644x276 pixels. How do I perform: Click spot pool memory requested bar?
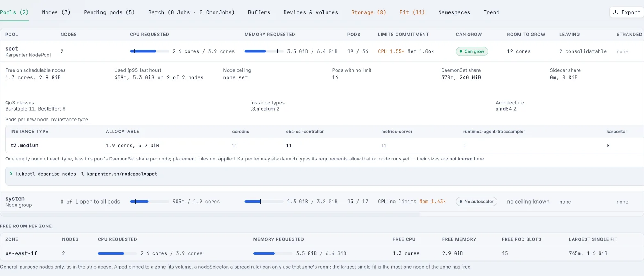tap(264, 51)
